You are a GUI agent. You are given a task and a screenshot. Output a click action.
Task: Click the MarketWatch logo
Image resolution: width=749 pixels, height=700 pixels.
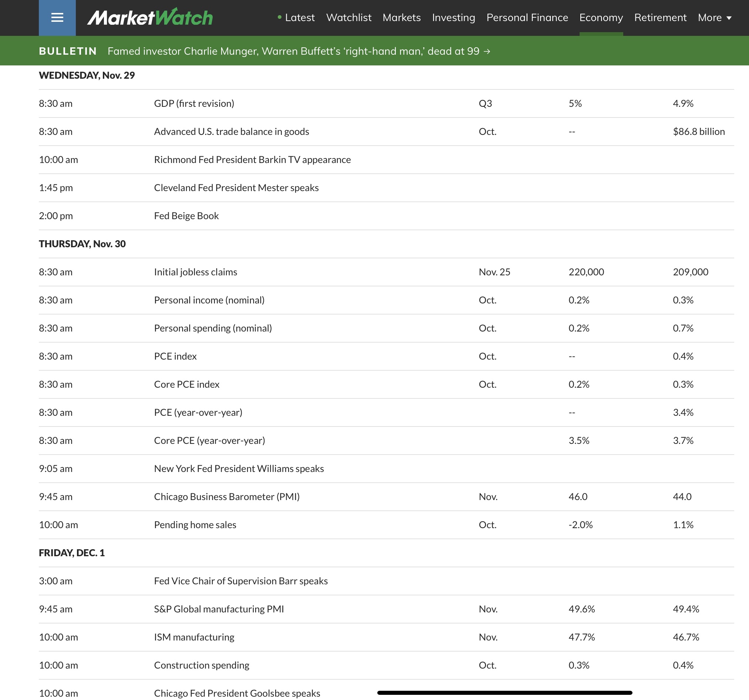click(150, 18)
